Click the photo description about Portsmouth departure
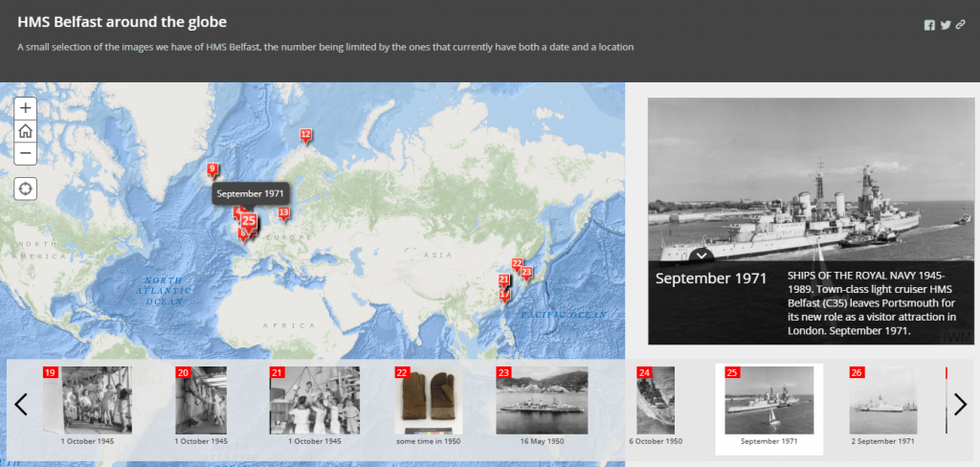The image size is (980, 467). click(872, 302)
